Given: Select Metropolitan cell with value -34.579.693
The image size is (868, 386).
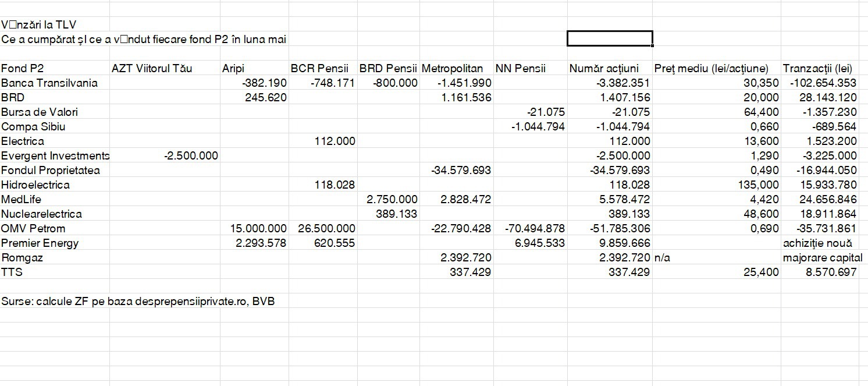Looking at the screenshot, I should click(461, 170).
